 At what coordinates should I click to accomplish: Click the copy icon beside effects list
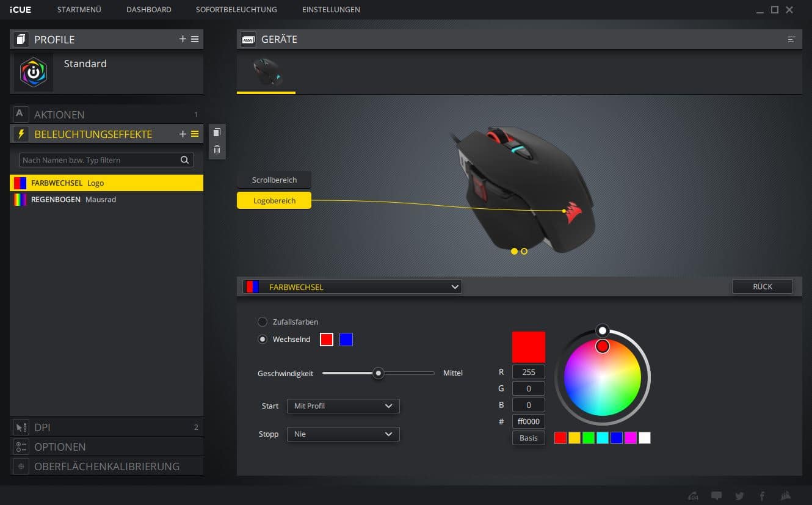tap(217, 133)
